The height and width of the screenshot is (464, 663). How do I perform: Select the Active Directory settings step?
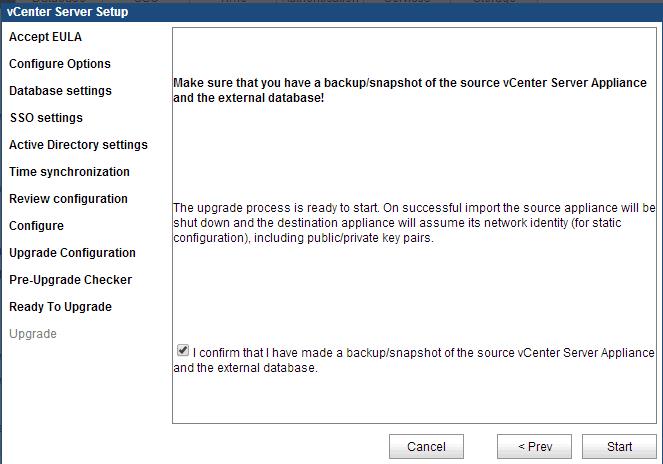click(x=78, y=145)
